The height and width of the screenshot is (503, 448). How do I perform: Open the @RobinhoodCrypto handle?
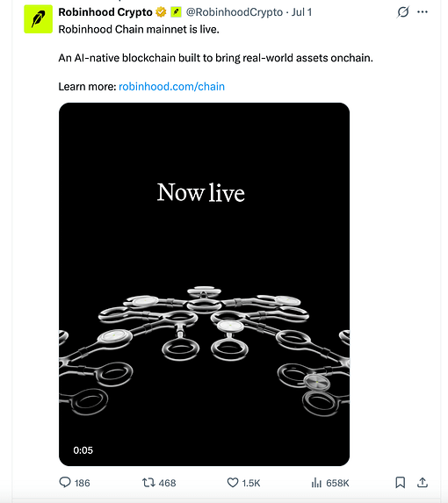point(235,12)
